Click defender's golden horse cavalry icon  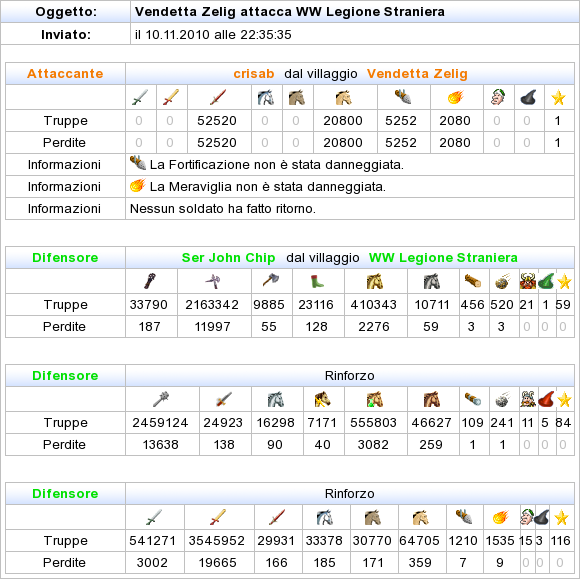375,281
